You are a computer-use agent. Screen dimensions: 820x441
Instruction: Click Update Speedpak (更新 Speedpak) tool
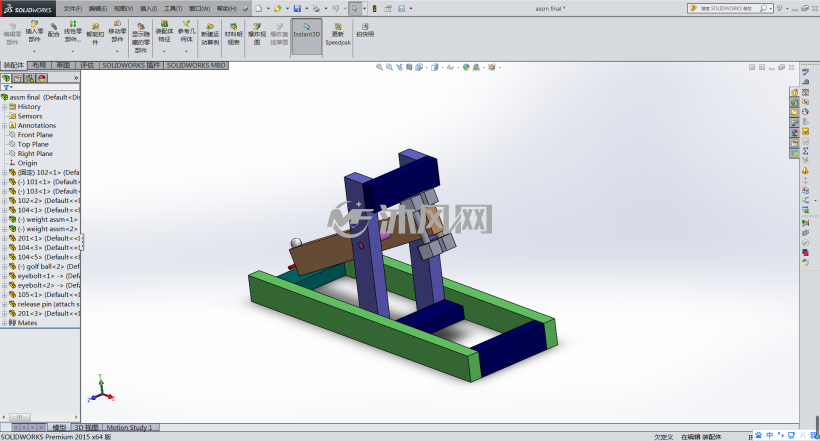pos(338,34)
